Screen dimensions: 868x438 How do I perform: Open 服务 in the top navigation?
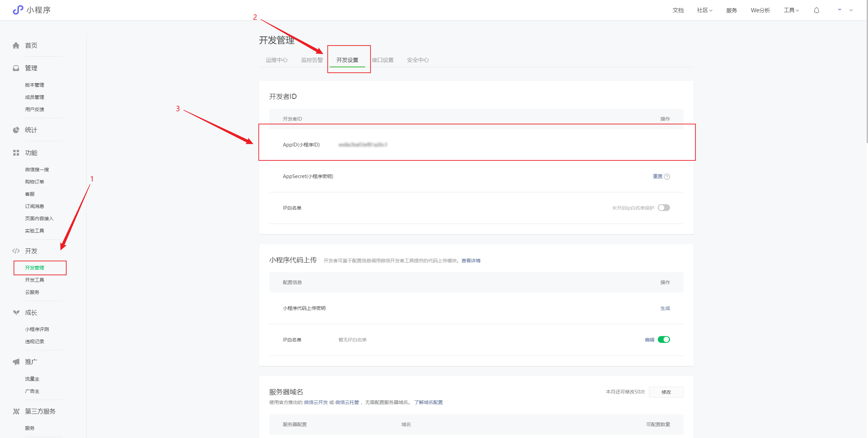pos(731,10)
